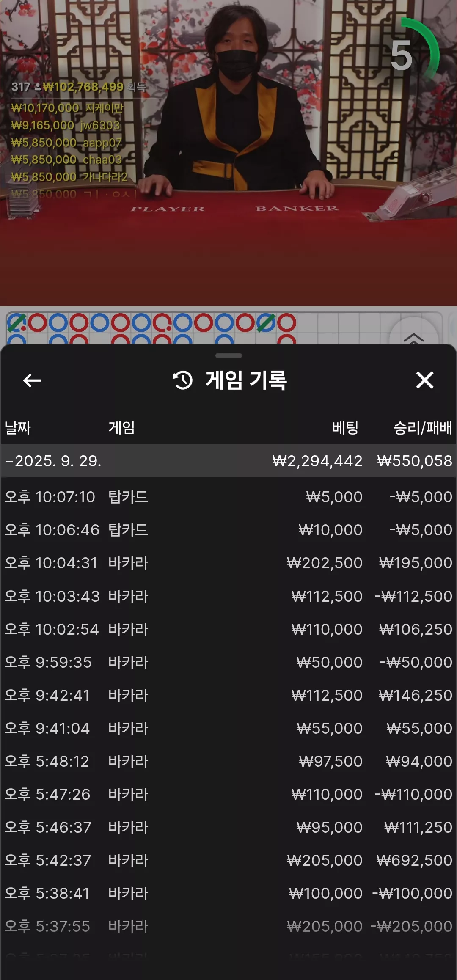The image size is (457, 980).
Task: Select the 오후 5:42:37 row with ₩692,500
Action: pyautogui.click(x=228, y=860)
